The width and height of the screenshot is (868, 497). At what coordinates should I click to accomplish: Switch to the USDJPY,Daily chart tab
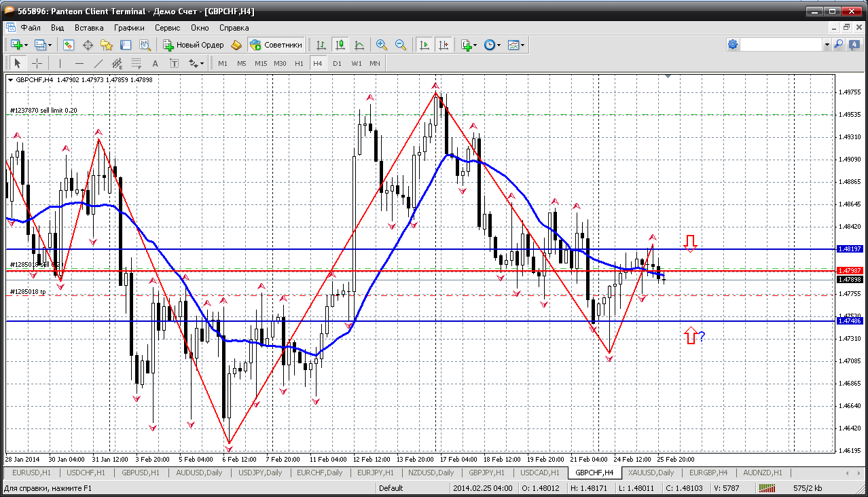[261, 473]
